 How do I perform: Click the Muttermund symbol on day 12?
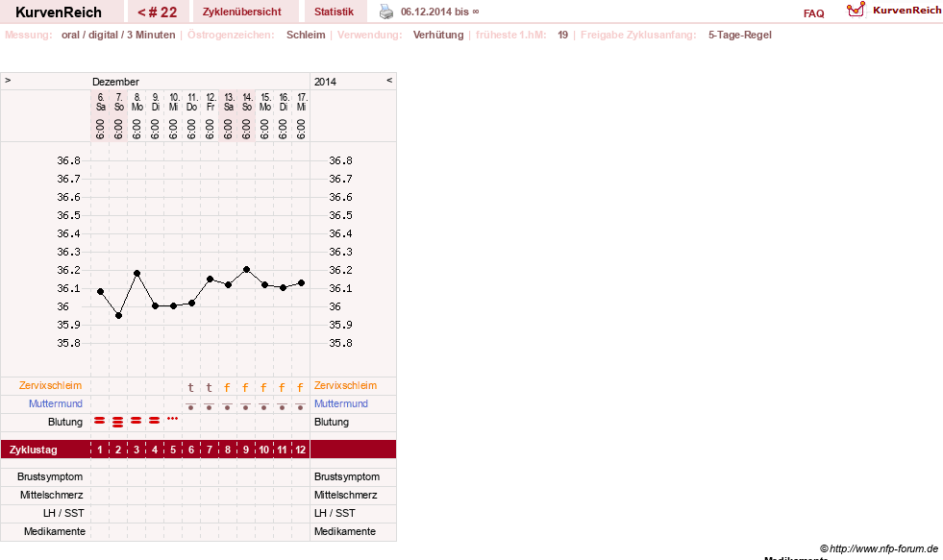300,406
